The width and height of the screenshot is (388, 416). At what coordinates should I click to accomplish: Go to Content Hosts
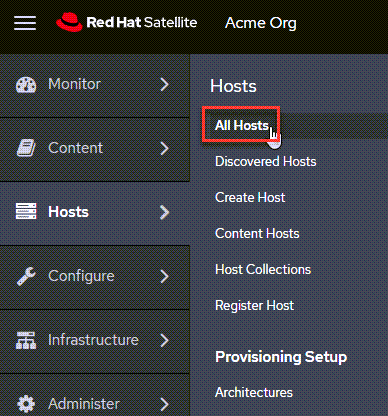click(x=257, y=233)
